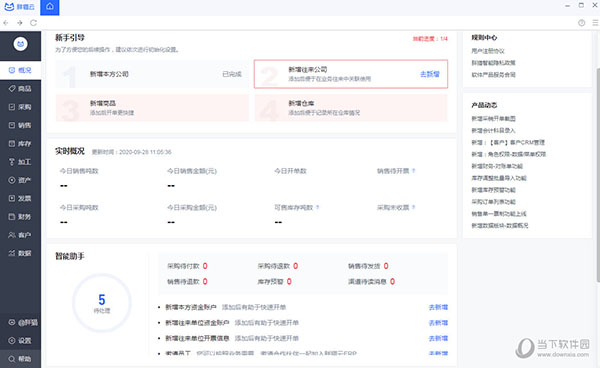Open the @胖猫 account sidebar item
Viewport: 600px width, 368px height.
pyautogui.click(x=20, y=323)
